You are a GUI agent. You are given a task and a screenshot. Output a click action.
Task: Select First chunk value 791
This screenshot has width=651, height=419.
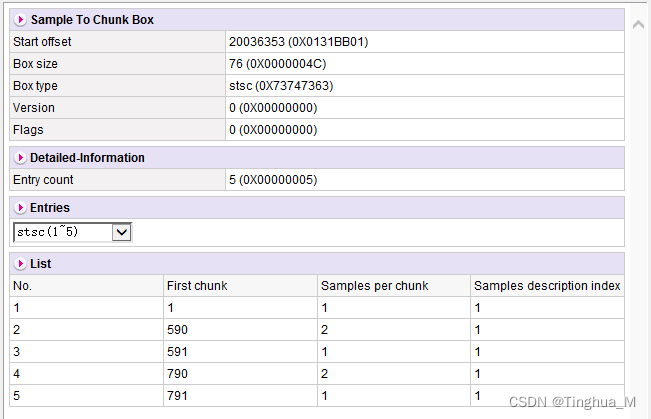point(177,396)
